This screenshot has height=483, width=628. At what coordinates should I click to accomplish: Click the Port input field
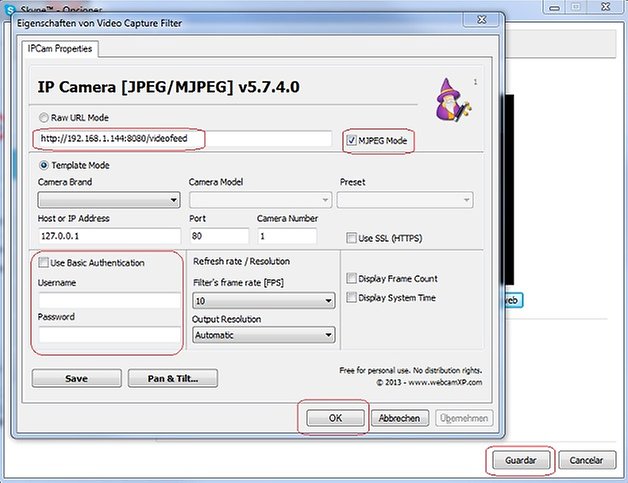tap(219, 236)
